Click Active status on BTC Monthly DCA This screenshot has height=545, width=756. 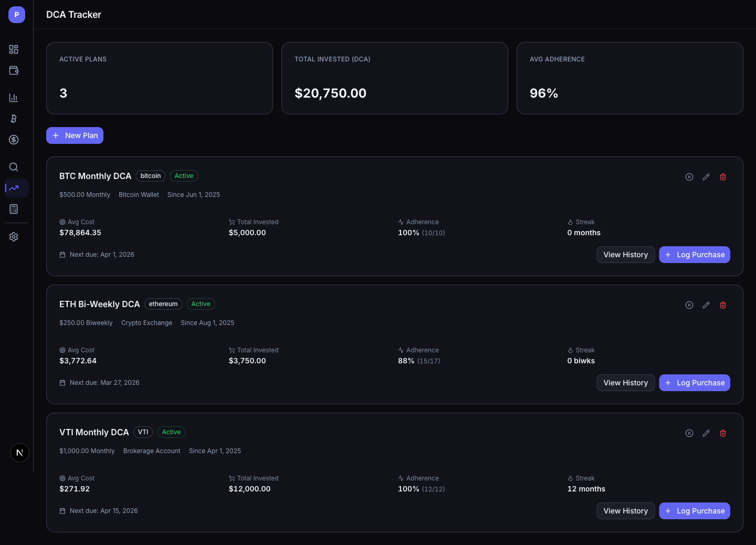184,176
